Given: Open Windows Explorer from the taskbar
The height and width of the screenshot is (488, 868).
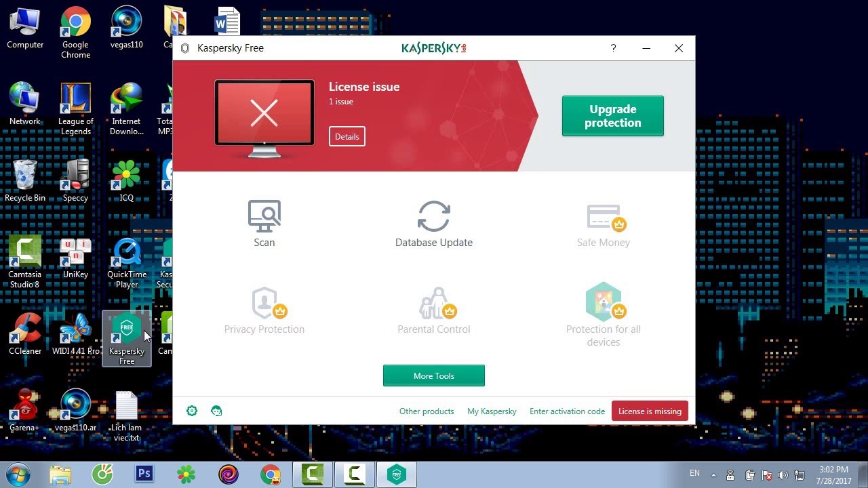Looking at the screenshot, I should click(60, 474).
